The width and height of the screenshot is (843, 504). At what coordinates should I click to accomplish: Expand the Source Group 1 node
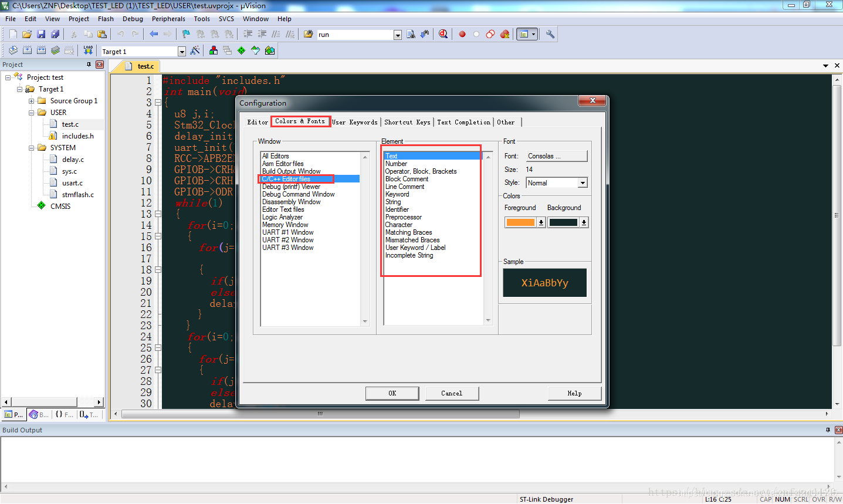32,101
